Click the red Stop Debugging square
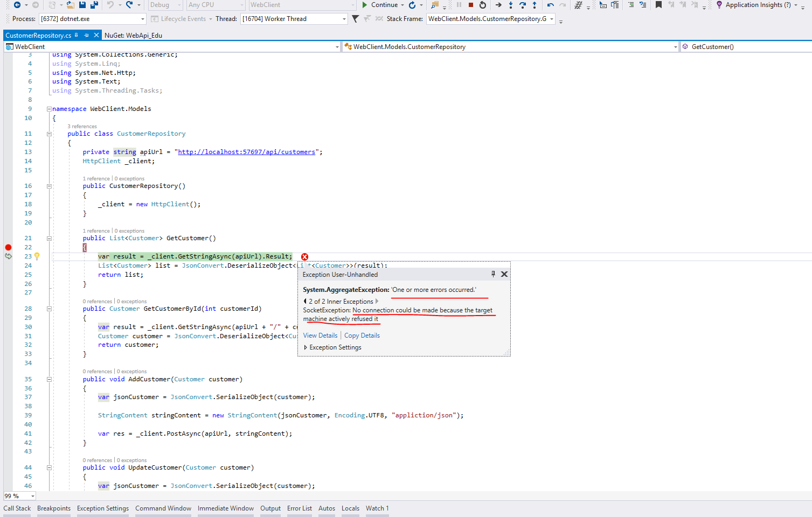Image resolution: width=812 pixels, height=517 pixels. [x=470, y=5]
